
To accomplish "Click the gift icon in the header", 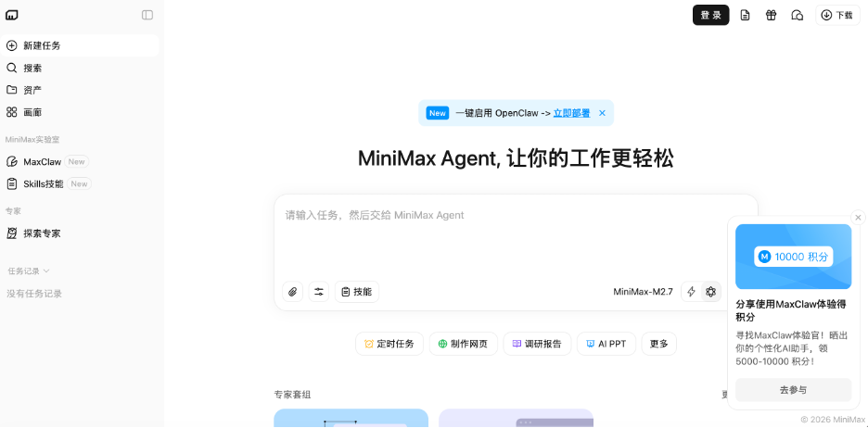I will point(772,15).
